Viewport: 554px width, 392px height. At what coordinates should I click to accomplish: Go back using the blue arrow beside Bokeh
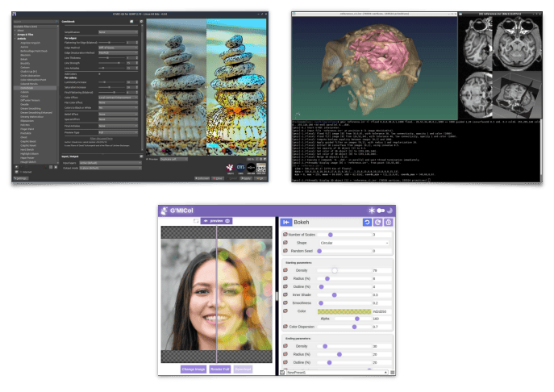(x=285, y=223)
